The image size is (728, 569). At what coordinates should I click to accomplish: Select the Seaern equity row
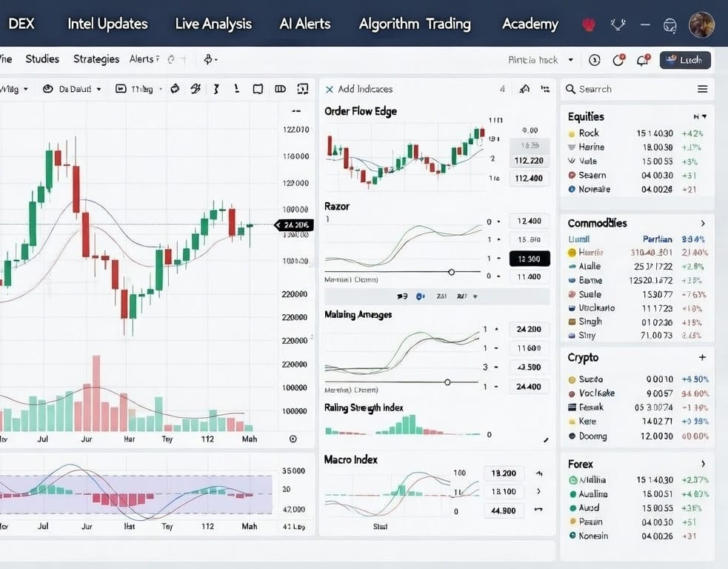point(636,175)
